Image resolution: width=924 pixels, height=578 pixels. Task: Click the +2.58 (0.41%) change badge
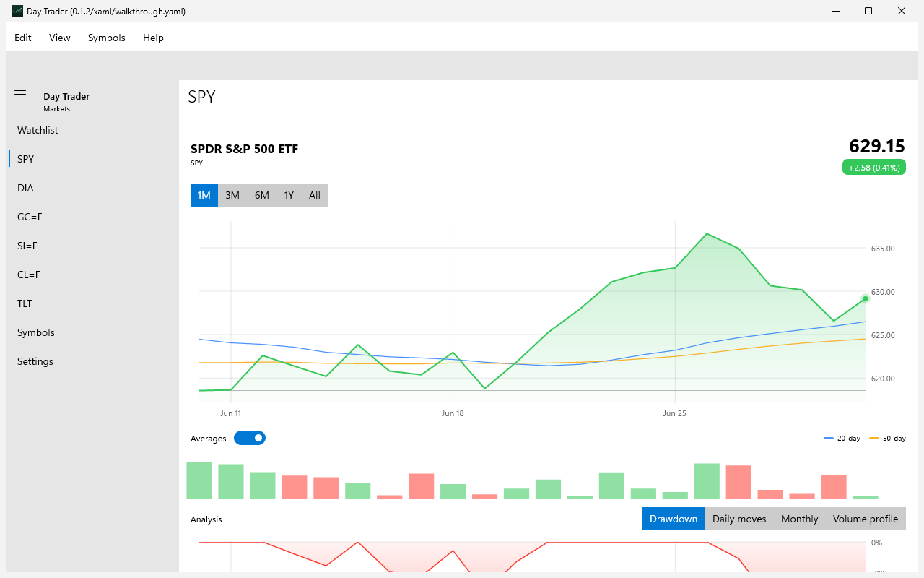coord(874,168)
